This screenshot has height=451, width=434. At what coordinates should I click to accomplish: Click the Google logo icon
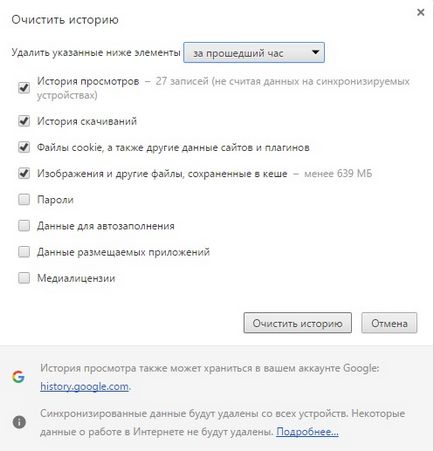(x=19, y=377)
